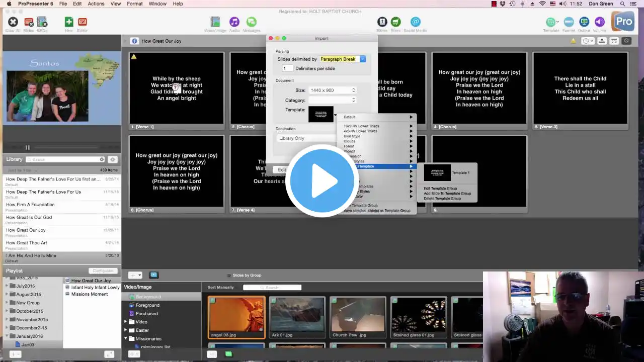Open the Video/Image bin icon
This screenshot has height=362, width=644.
pyautogui.click(x=215, y=22)
